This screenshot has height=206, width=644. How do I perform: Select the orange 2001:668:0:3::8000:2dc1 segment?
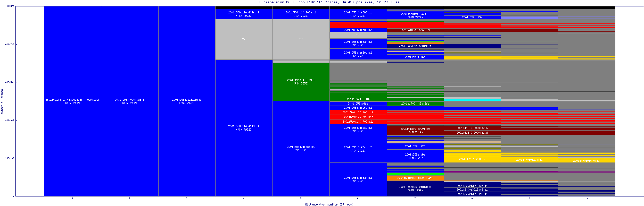pos(415,178)
